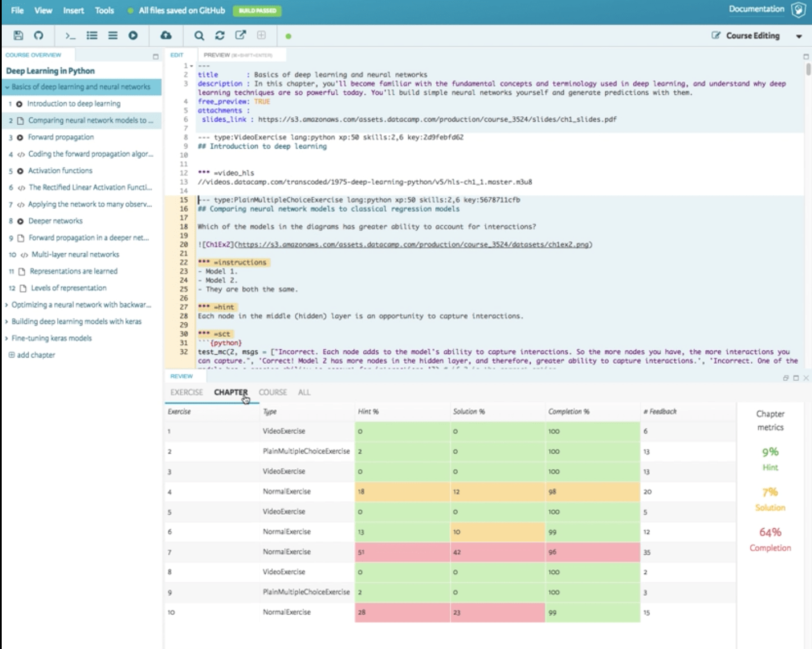Select the ALL review tab

(x=304, y=392)
